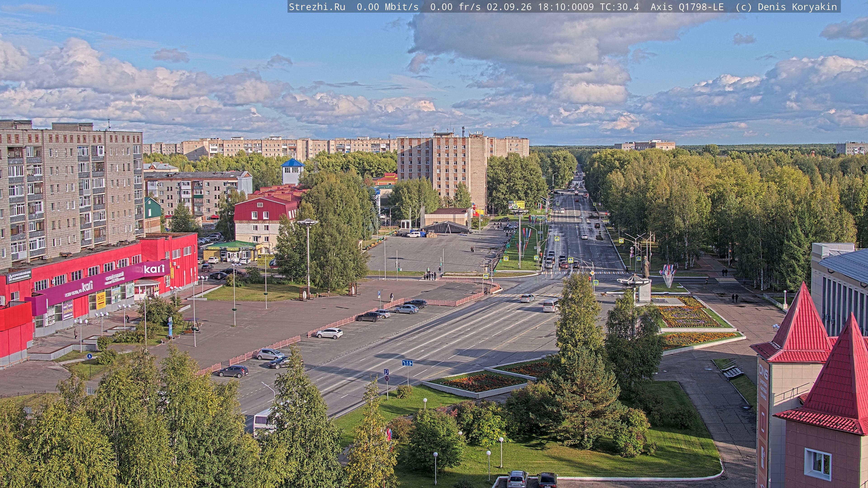Click the Strezhi.Ru overlay text
The height and width of the screenshot is (488, 868).
tap(317, 7)
